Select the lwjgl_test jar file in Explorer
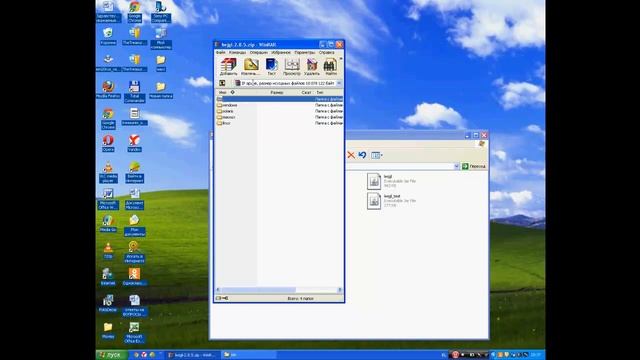This screenshot has width=640, height=360. 391,201
